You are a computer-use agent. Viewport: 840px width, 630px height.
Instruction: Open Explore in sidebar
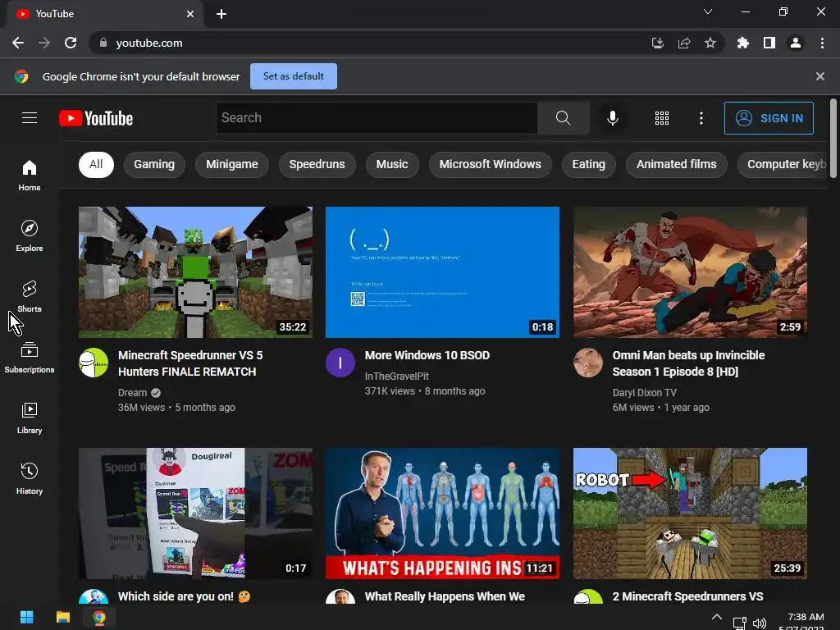30,236
